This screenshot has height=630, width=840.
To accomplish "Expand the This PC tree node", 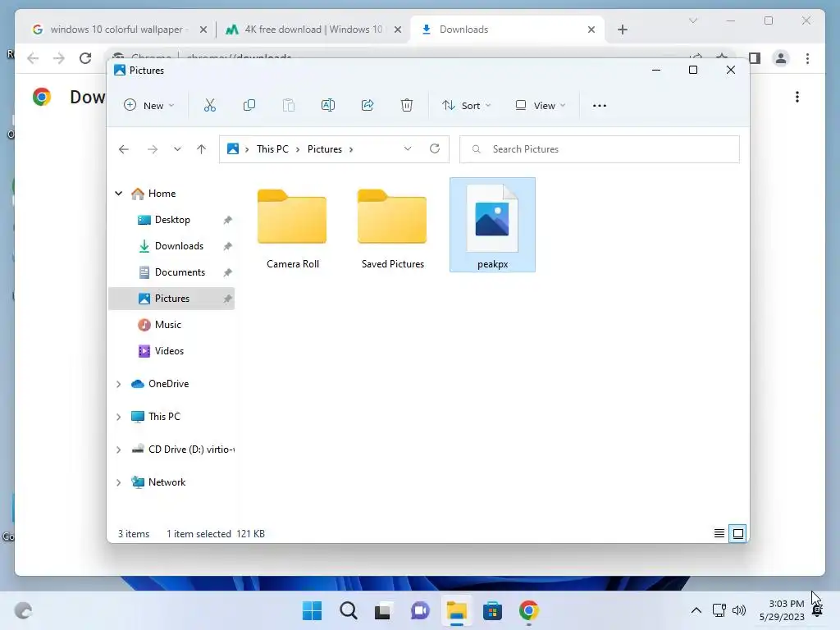I will (118, 417).
